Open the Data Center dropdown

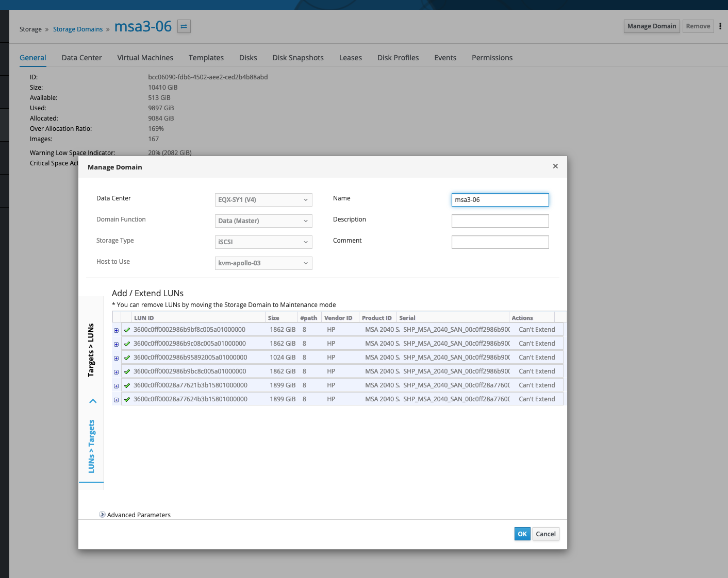tap(263, 200)
